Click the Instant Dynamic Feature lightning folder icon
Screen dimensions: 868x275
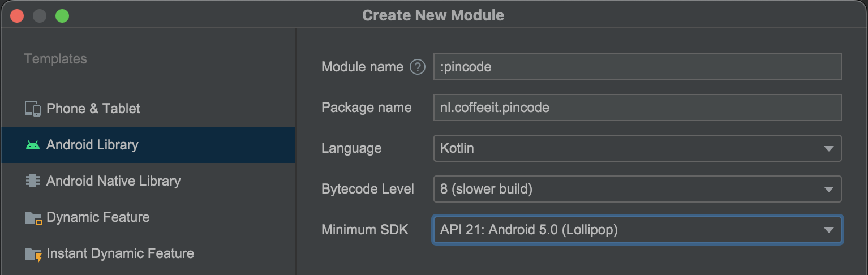point(33,254)
